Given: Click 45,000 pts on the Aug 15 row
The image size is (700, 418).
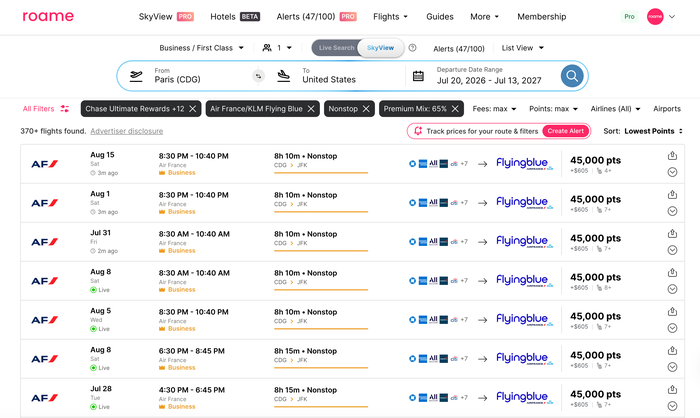Looking at the screenshot, I should click(x=595, y=160).
